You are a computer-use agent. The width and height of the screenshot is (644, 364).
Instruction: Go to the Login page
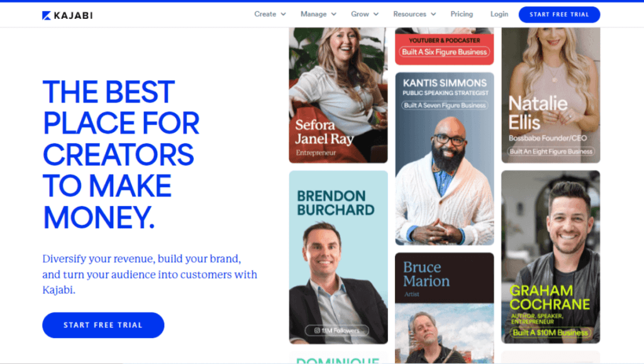[499, 14]
